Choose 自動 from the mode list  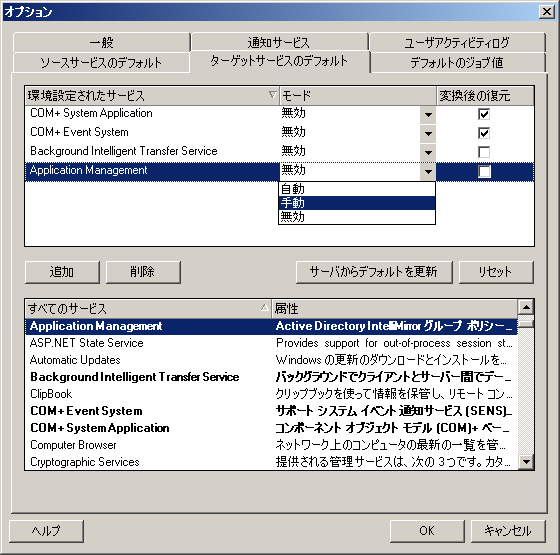pyautogui.click(x=357, y=189)
